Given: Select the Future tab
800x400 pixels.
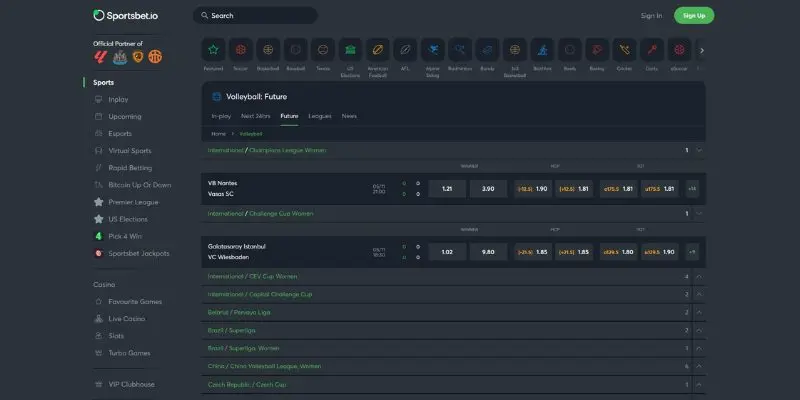Looking at the screenshot, I should coord(289,116).
